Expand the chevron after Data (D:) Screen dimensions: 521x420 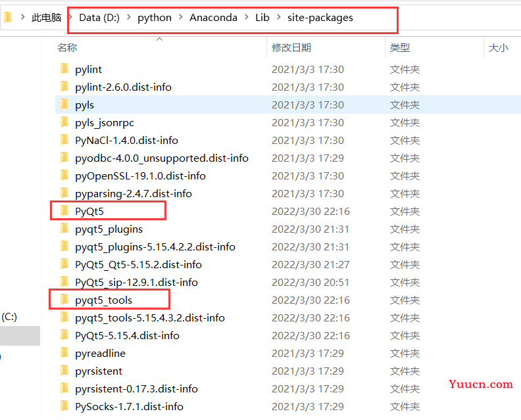tap(129, 17)
